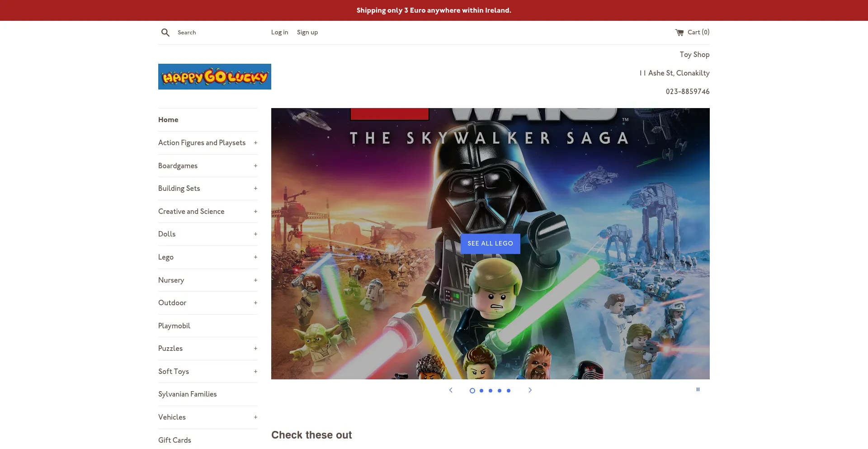
Task: Select the fifth slideshow dot
Action: (509, 391)
